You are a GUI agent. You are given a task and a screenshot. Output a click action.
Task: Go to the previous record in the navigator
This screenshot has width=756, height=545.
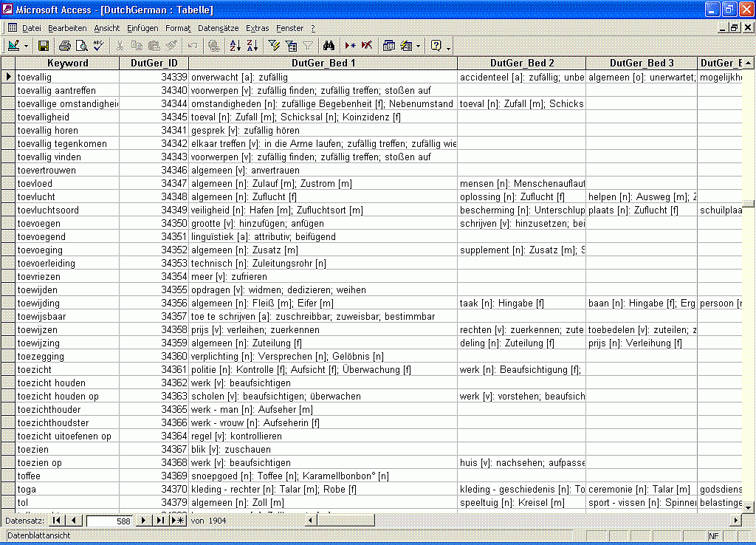tap(74, 521)
